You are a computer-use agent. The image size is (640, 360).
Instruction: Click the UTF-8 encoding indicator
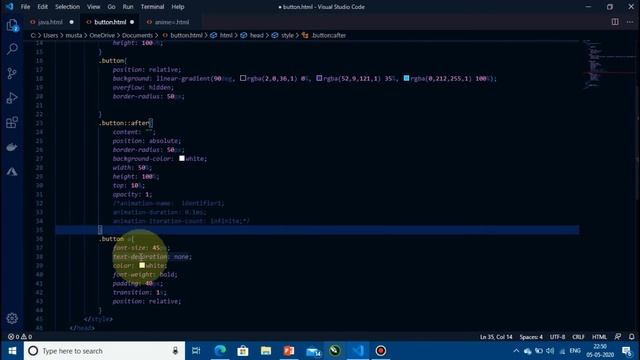click(x=557, y=337)
